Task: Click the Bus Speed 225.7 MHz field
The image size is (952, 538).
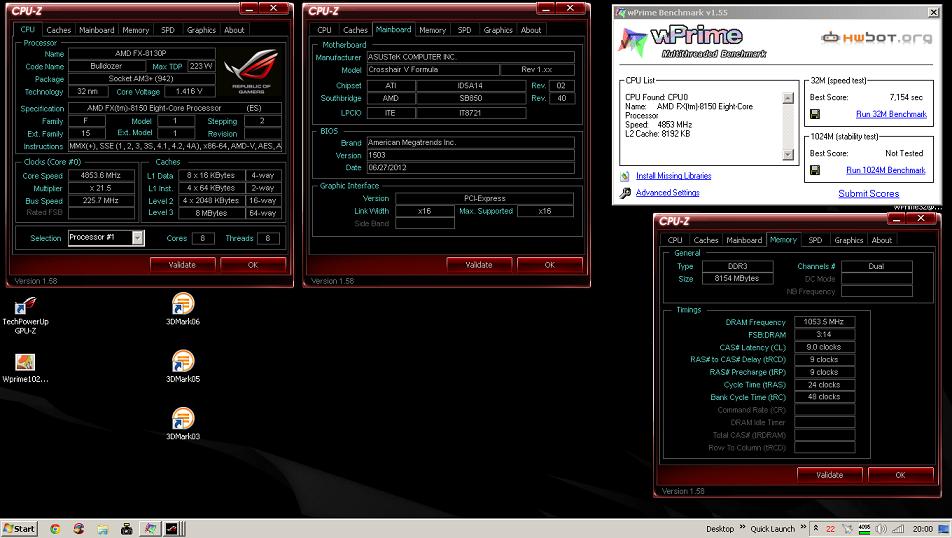Action: click(x=101, y=200)
